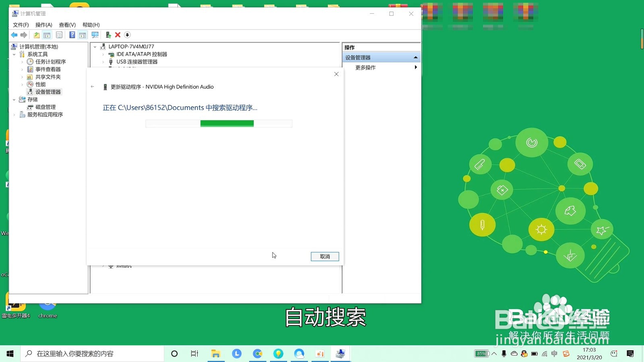The image size is (644, 362).
Task: Click the Update driver toolbar icon
Action: click(108, 35)
